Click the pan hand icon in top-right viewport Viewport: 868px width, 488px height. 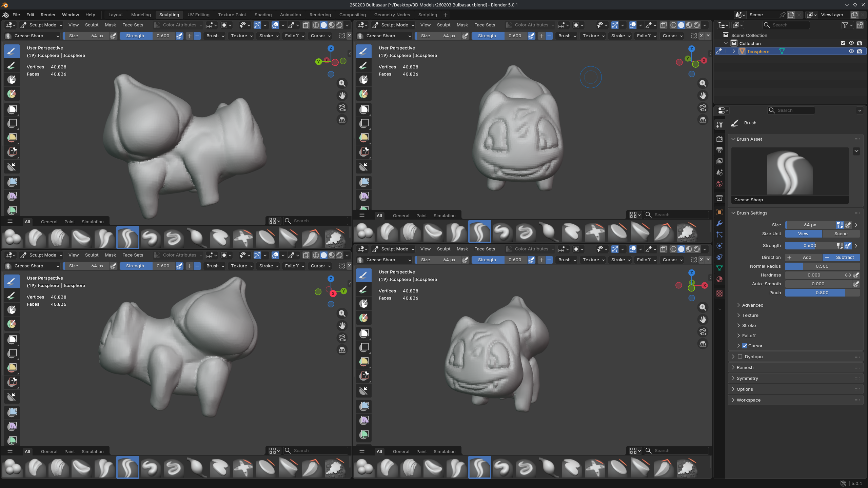(x=703, y=96)
